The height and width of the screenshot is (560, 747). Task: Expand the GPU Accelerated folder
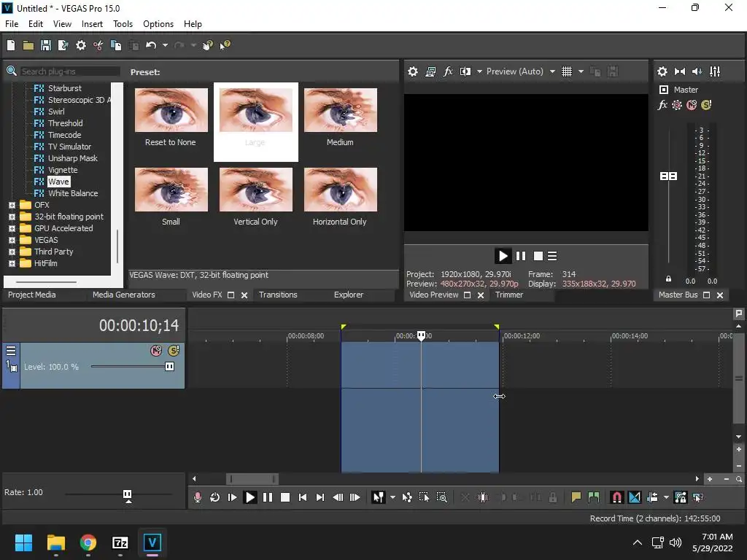pyautogui.click(x=12, y=228)
